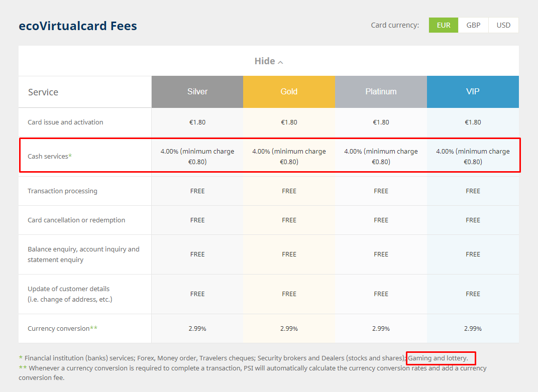Switch card currency to GBP
This screenshot has width=538, height=392.
(473, 25)
